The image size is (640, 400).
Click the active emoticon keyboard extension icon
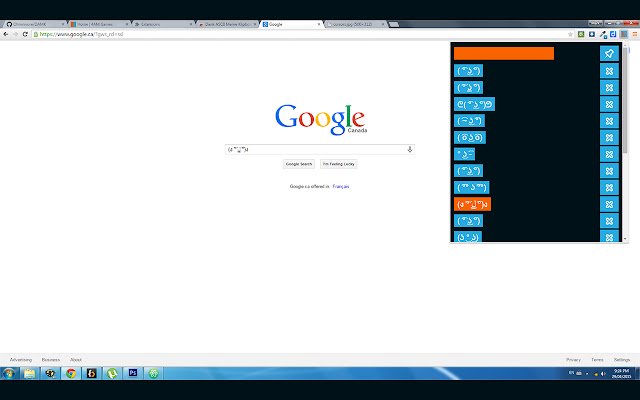[x=624, y=34]
